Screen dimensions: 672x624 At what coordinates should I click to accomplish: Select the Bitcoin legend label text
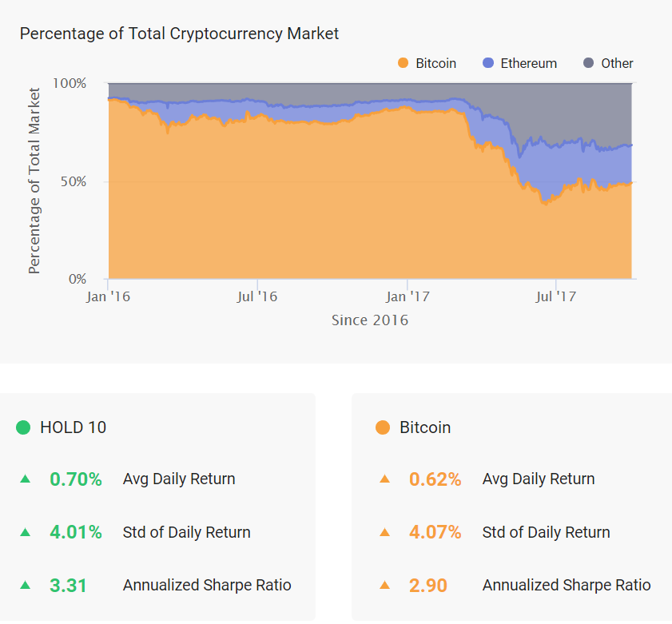point(435,63)
